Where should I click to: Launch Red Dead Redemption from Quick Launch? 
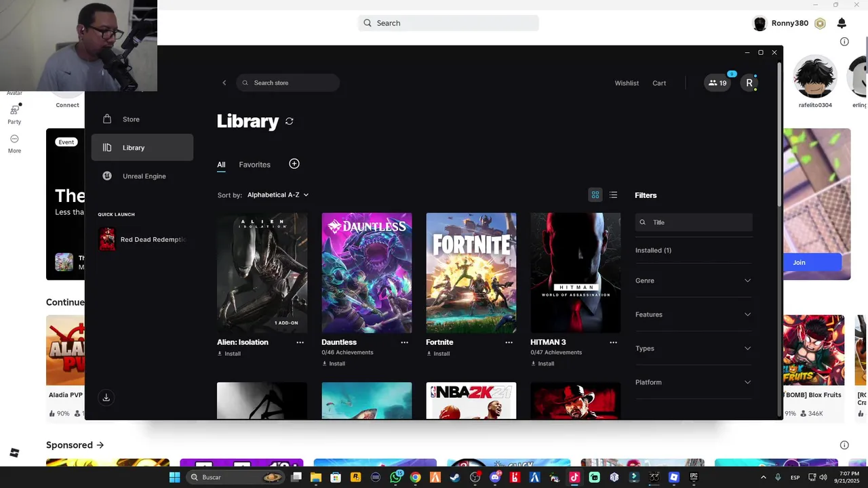(142, 239)
